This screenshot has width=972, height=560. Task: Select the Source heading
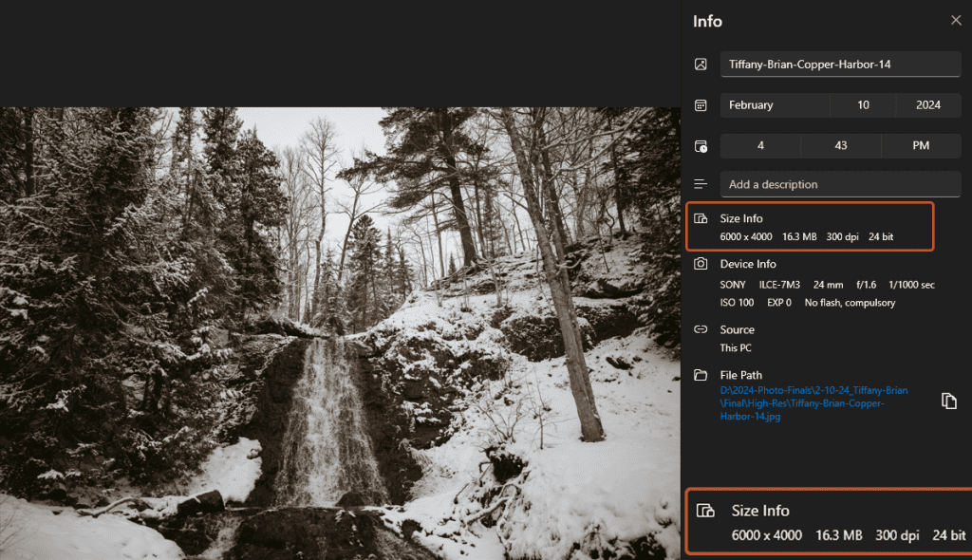737,329
